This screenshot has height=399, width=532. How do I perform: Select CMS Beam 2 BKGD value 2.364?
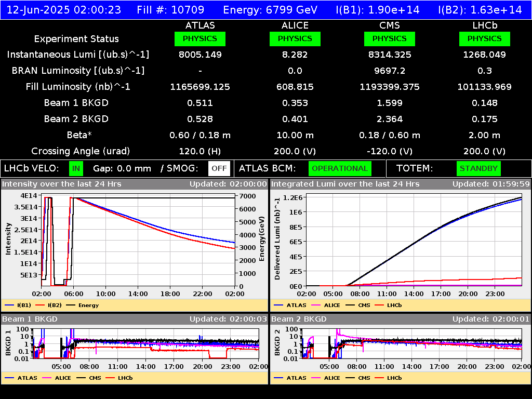(x=390, y=119)
